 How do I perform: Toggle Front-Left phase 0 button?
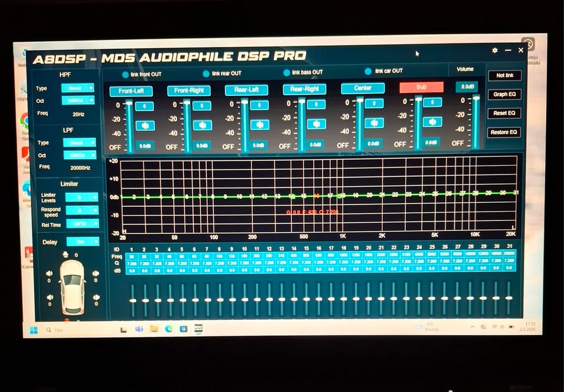[145, 106]
